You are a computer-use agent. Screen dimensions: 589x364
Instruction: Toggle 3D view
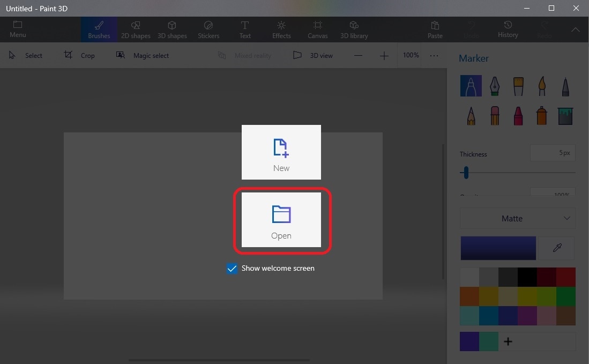[313, 56]
